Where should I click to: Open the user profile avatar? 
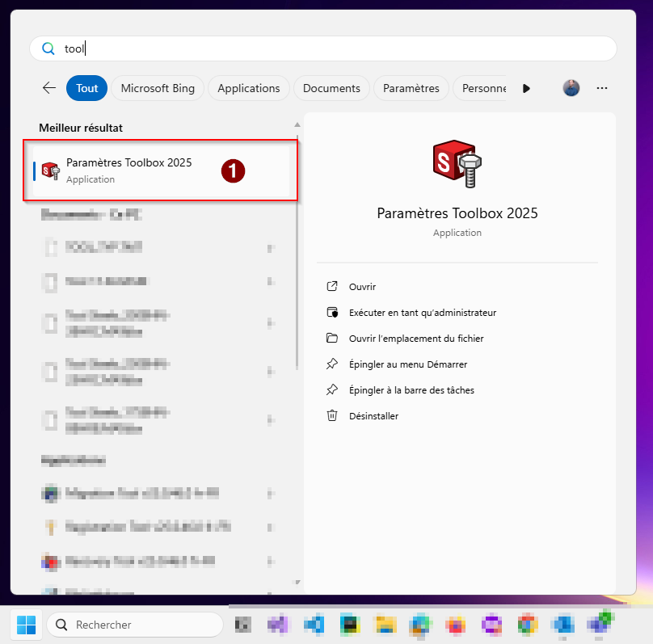coord(571,88)
